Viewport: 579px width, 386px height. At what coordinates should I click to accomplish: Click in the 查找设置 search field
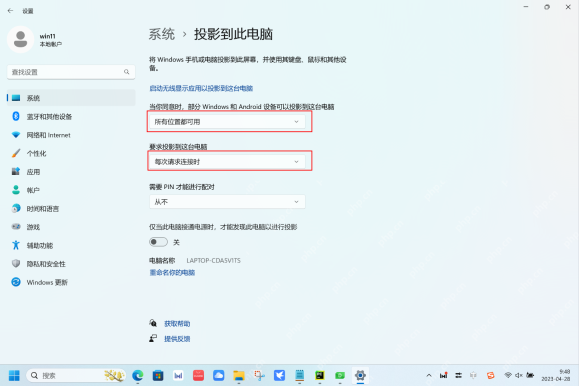point(71,72)
